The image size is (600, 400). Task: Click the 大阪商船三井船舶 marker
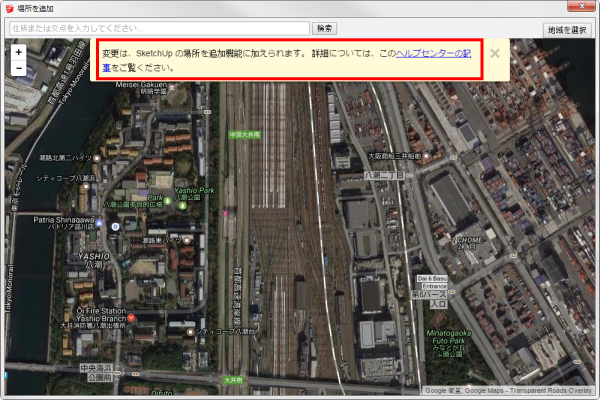[x=426, y=156]
